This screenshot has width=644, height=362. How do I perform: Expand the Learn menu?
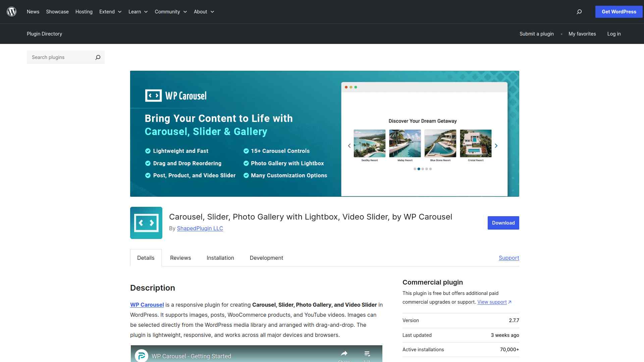pyautogui.click(x=138, y=12)
